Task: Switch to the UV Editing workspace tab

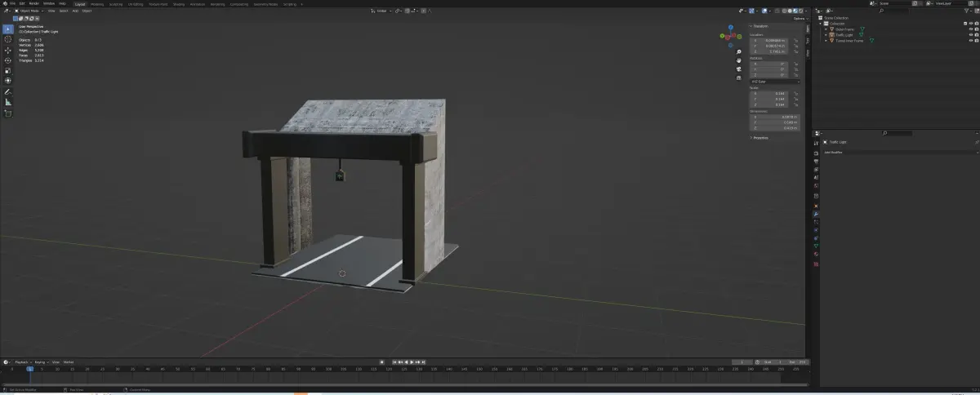Action: 136,3
